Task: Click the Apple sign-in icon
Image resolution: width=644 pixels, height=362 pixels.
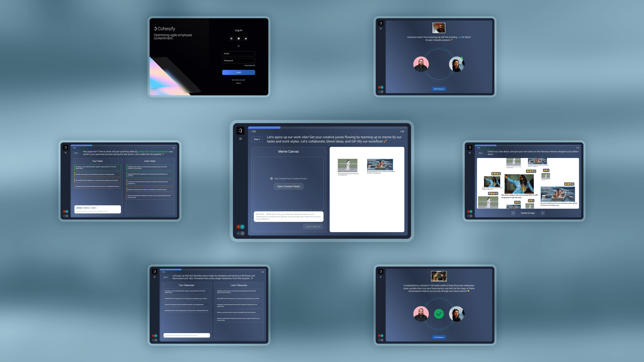Action: click(246, 38)
